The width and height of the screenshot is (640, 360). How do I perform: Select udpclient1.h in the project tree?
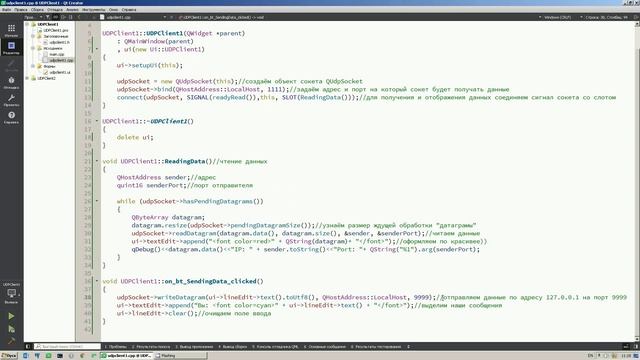coord(59,42)
